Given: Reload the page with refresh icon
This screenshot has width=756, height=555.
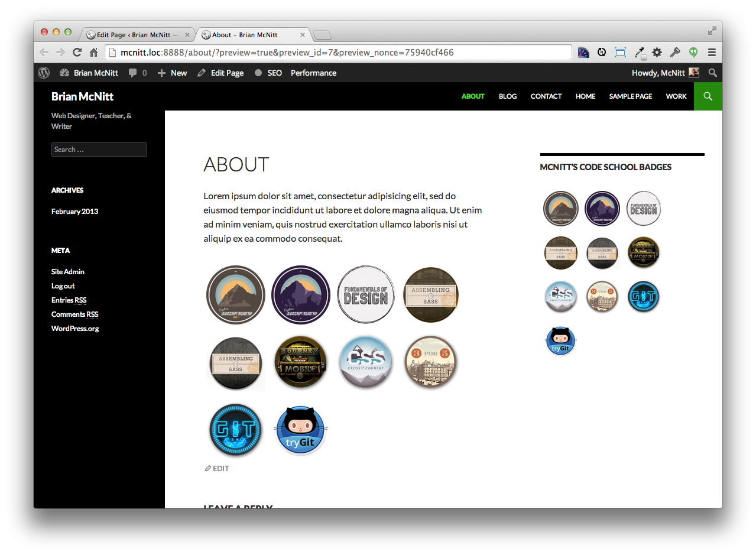Looking at the screenshot, I should (77, 52).
